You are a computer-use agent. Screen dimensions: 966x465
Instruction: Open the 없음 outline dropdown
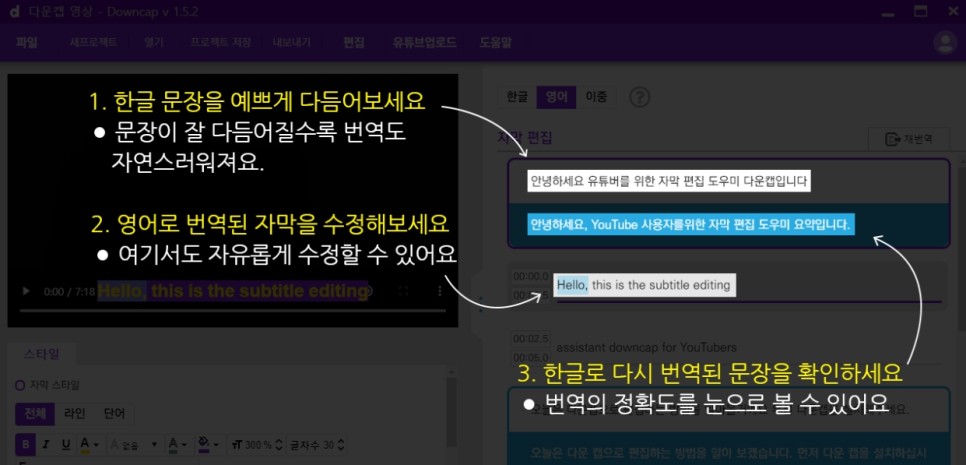[x=134, y=444]
